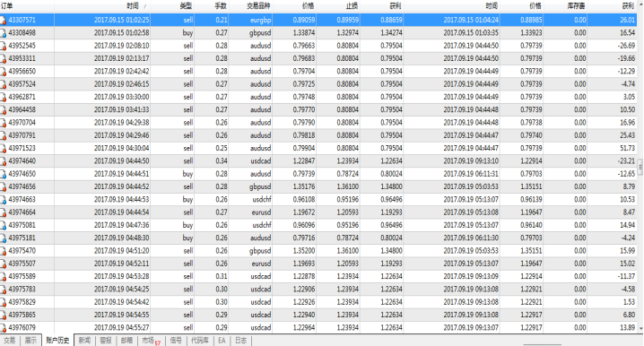Click the order icon beside 43953311

pos(3,58)
